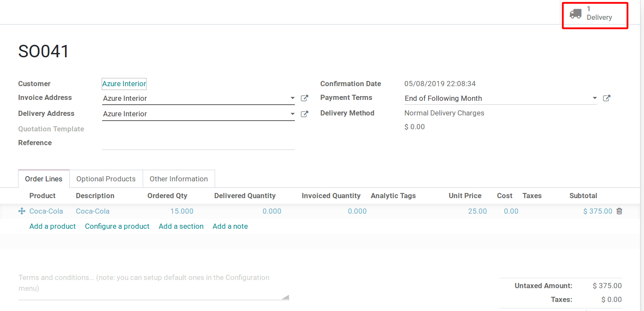
Task: Click the delivery cost $ 0.00 under Delivery Method
Action: (415, 127)
